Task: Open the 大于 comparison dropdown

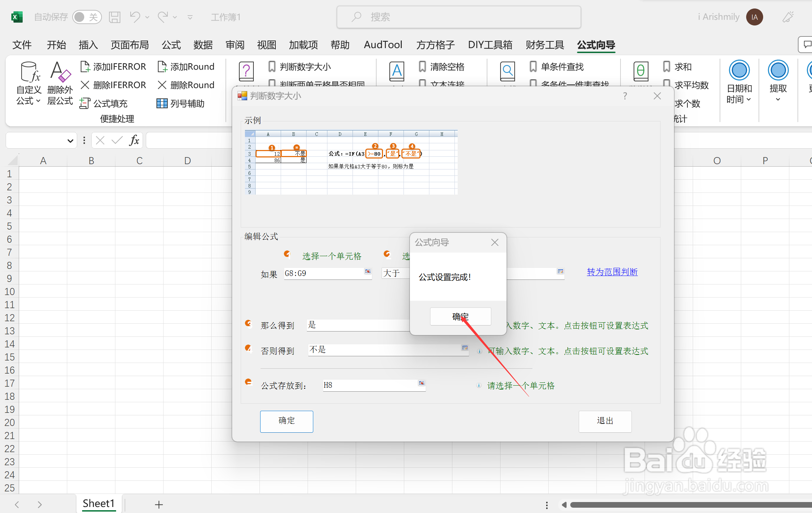Action: coord(396,273)
